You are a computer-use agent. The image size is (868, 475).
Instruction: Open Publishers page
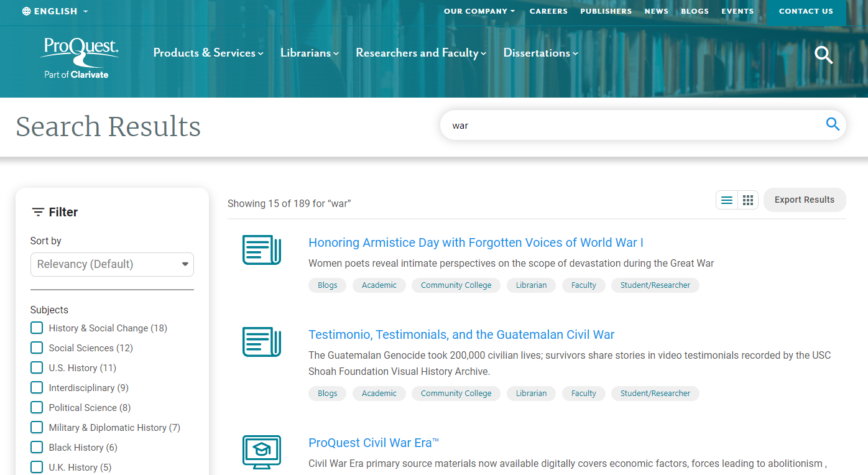coord(606,11)
